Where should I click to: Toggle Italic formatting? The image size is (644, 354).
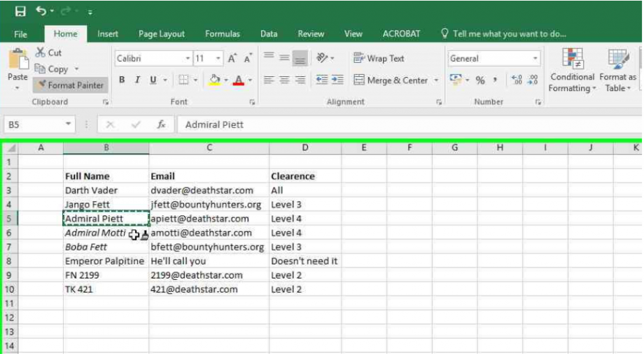tap(137, 80)
